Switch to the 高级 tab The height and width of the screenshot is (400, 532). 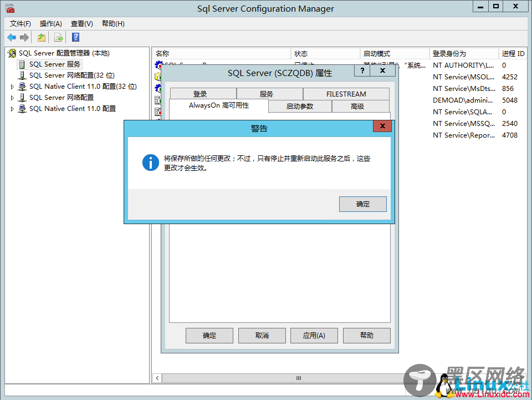coord(360,107)
